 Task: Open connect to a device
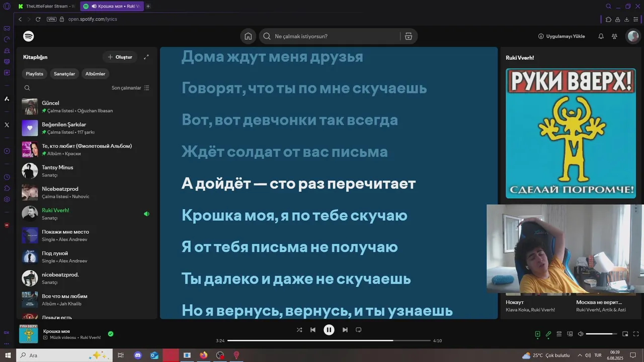[x=570, y=334]
